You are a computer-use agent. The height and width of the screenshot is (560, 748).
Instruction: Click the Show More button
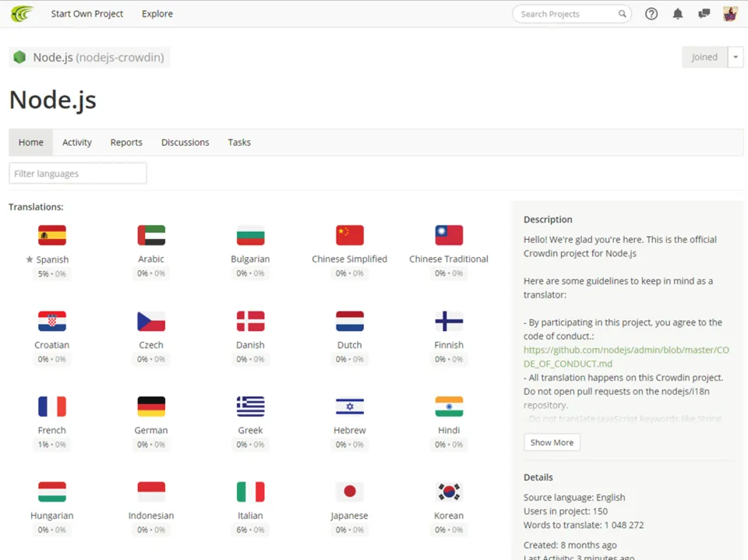click(x=552, y=442)
